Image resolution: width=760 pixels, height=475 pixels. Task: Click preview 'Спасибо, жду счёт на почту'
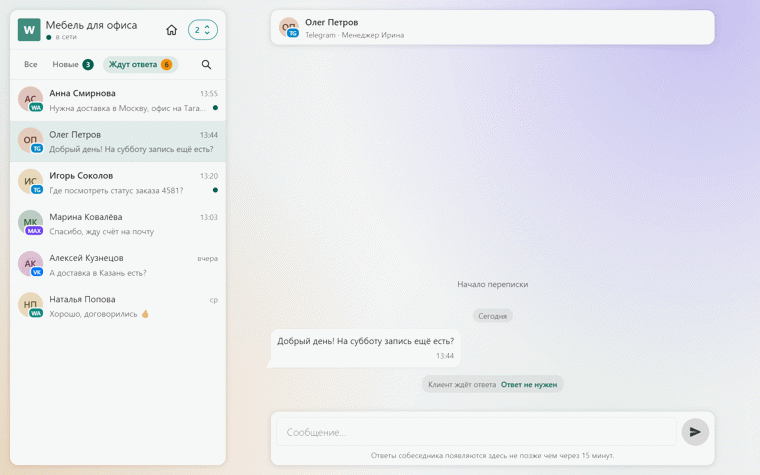[101, 232]
